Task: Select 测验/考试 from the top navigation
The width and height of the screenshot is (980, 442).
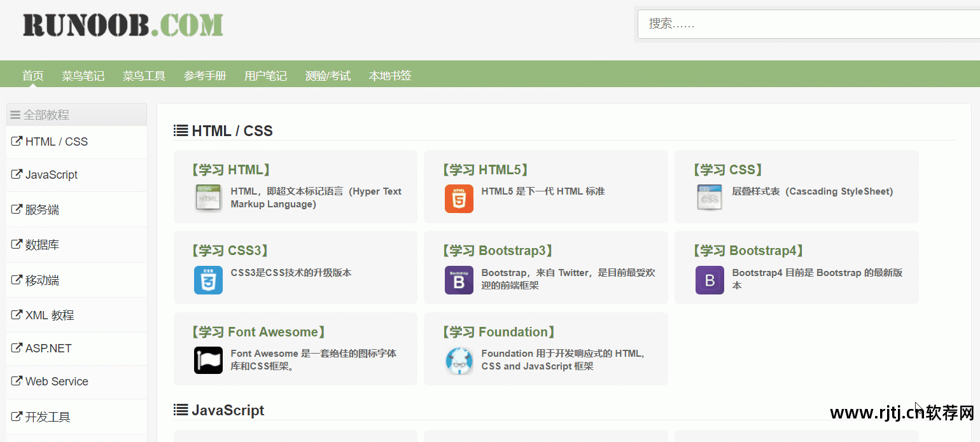Action: point(328,76)
